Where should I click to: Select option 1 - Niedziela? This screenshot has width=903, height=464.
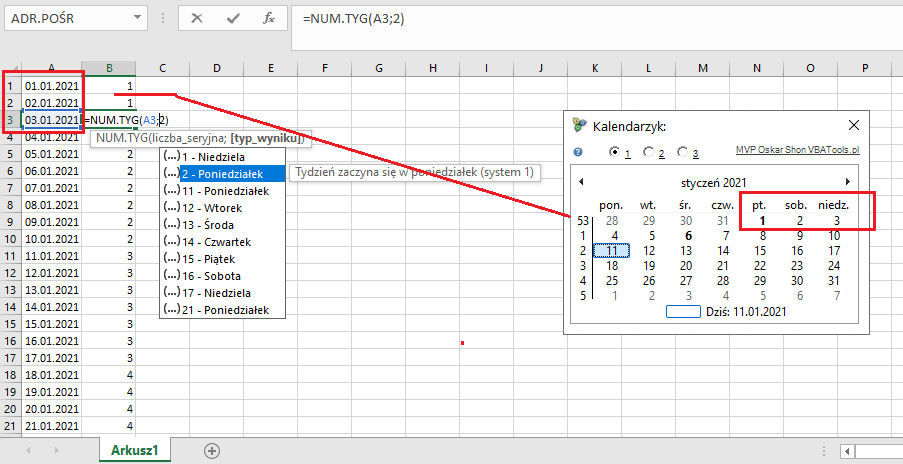[x=222, y=157]
